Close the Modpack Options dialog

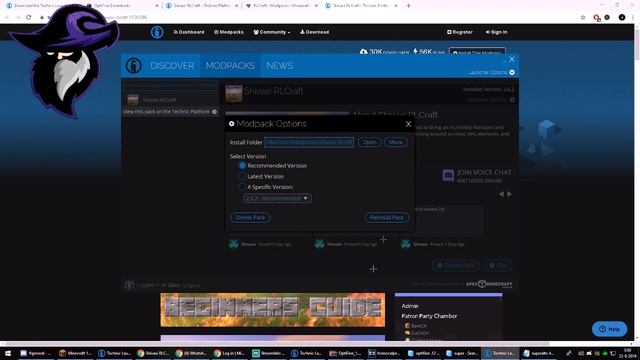pyautogui.click(x=408, y=124)
